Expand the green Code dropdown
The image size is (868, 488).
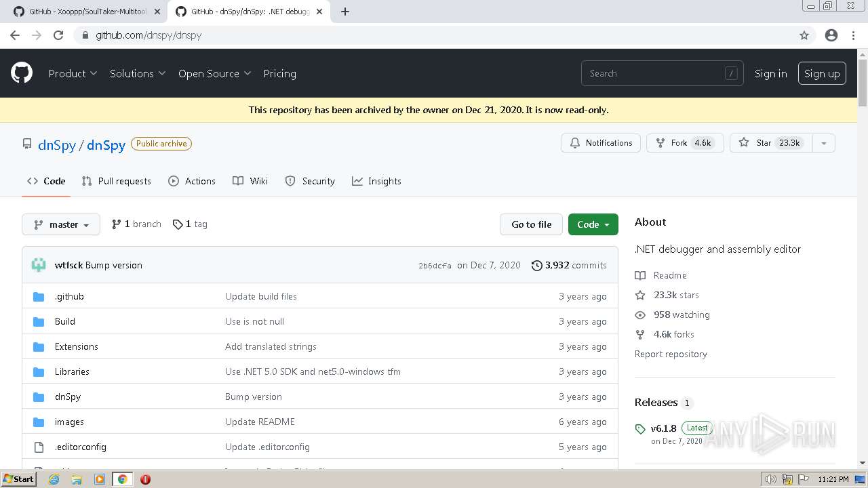tap(593, 224)
